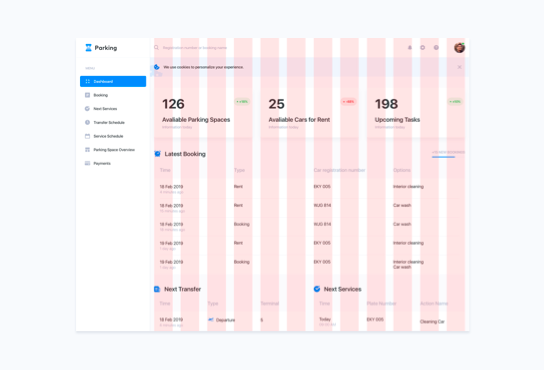544x370 pixels.
Task: Open the Dashboard menu item
Action: 113,81
